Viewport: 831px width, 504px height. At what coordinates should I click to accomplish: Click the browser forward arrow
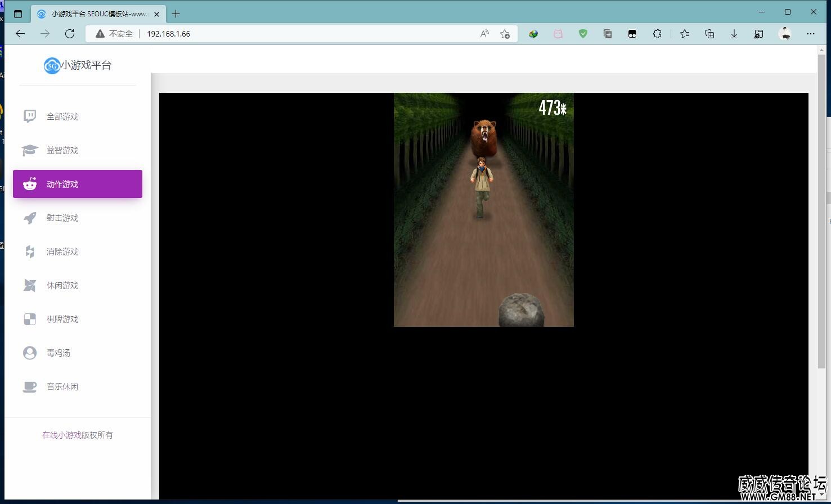(45, 34)
